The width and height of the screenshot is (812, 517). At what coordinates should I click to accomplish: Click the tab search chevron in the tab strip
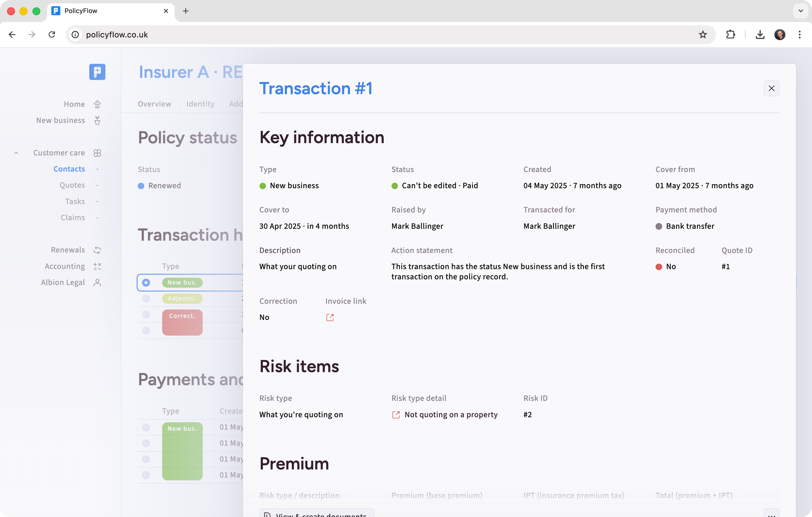coord(800,11)
